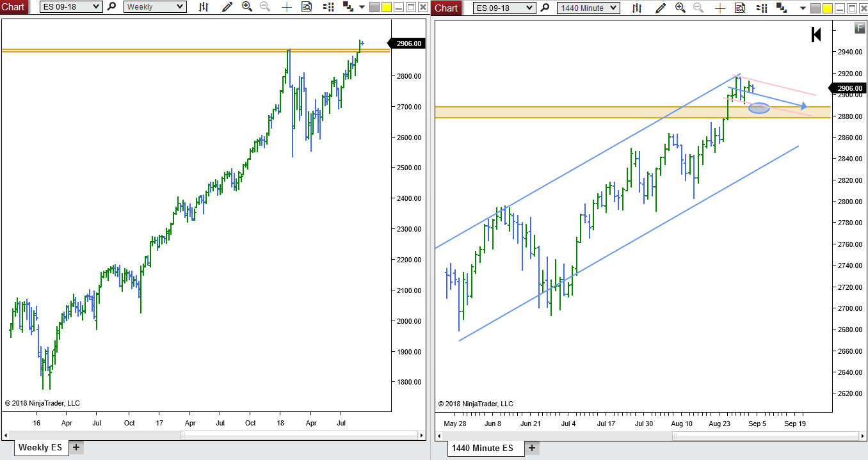Click the Chart title label of left window
The image size is (868, 460).
[x=13, y=8]
